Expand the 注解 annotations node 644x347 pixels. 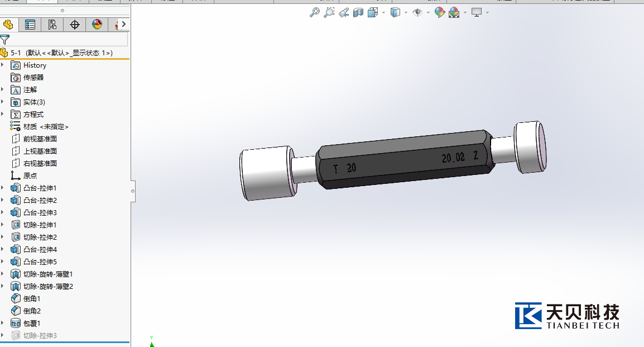[x=2, y=89]
